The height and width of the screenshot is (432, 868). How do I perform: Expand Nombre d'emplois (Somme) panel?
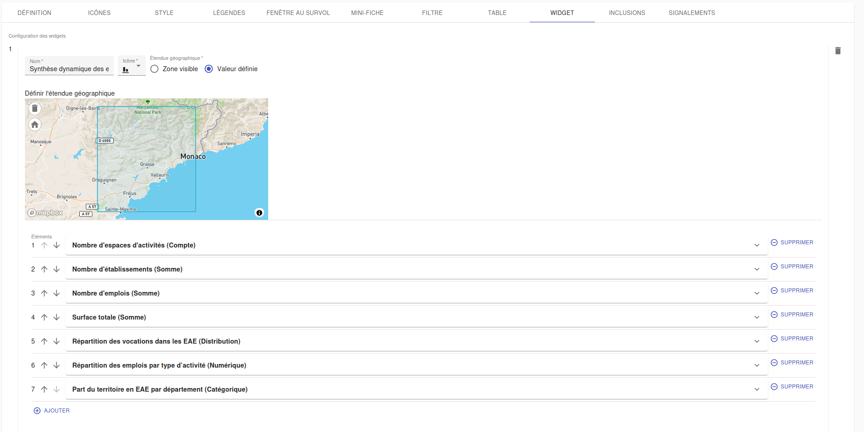[417, 293]
